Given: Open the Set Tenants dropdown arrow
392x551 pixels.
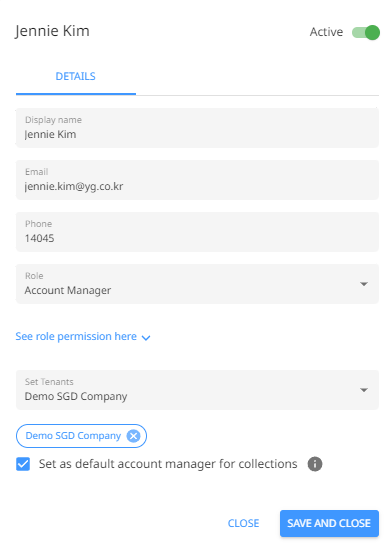Looking at the screenshot, I should click(364, 390).
